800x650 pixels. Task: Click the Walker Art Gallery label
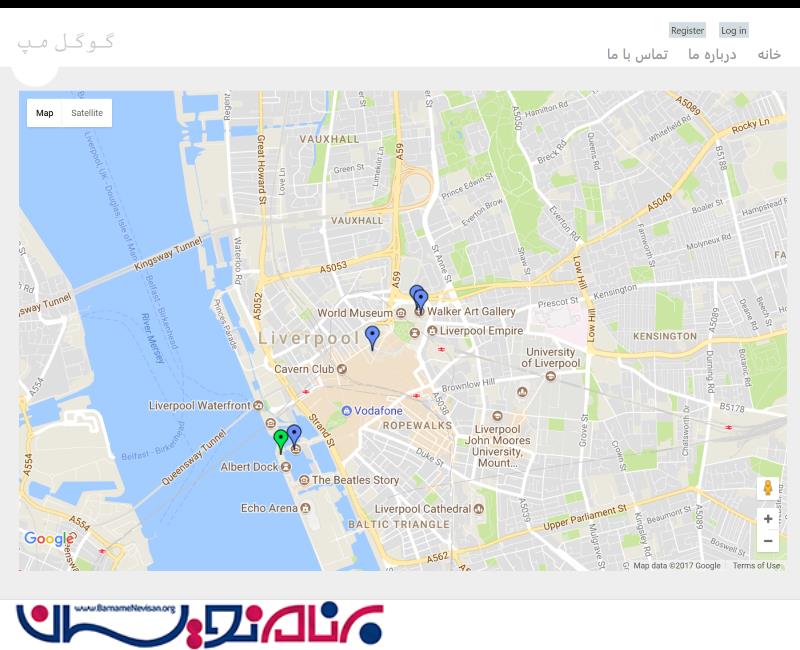[x=471, y=311]
